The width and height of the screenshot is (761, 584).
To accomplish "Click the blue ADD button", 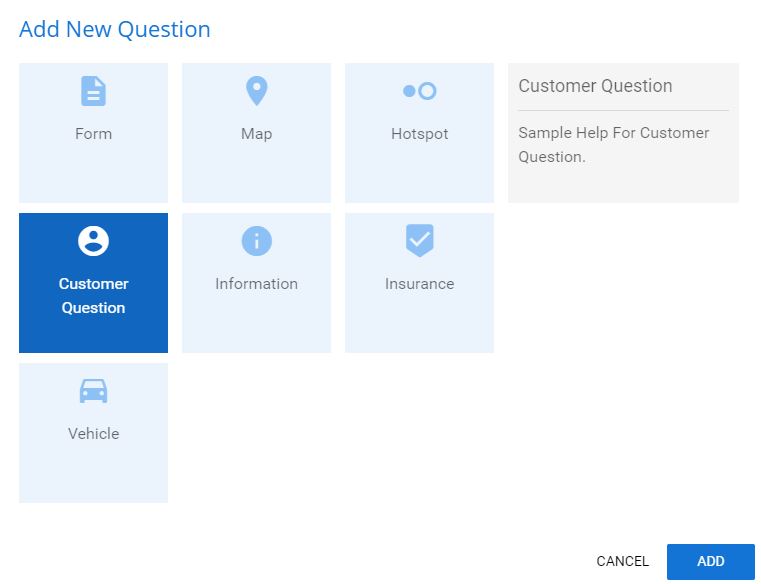I will [x=711, y=562].
